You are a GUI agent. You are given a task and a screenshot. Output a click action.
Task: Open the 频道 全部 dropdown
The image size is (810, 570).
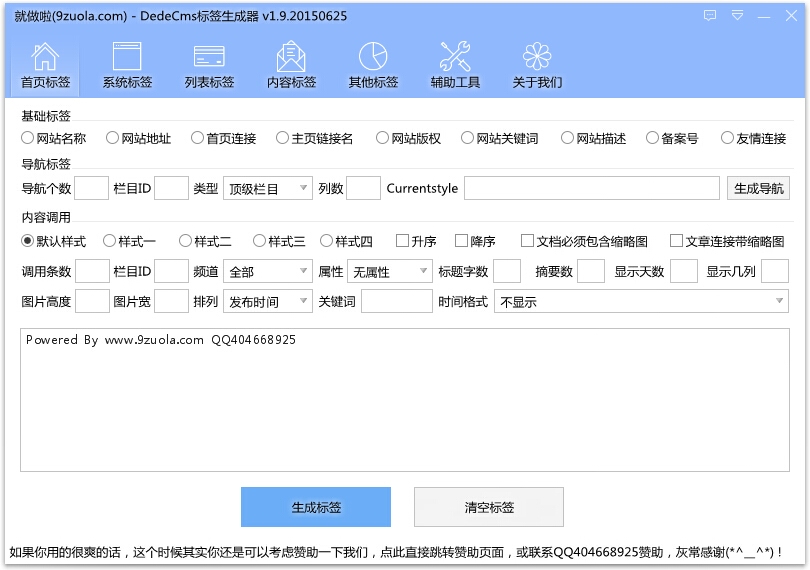268,271
